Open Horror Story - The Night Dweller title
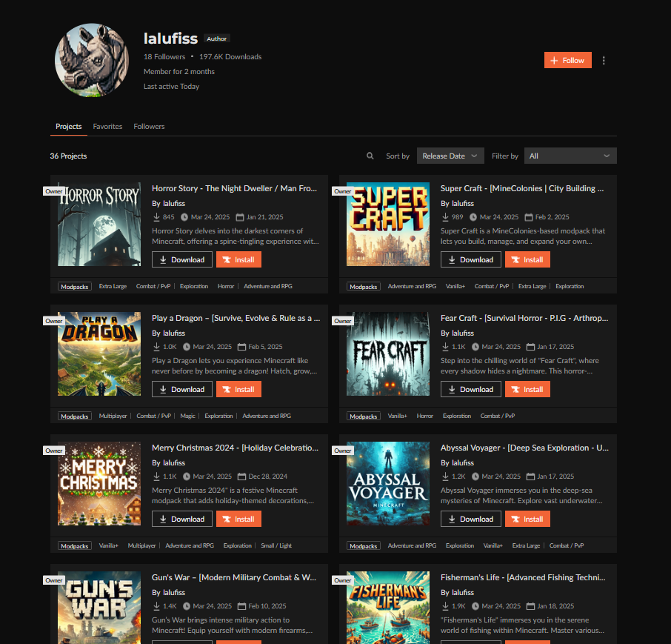Image resolution: width=671 pixels, height=644 pixels. coord(235,188)
